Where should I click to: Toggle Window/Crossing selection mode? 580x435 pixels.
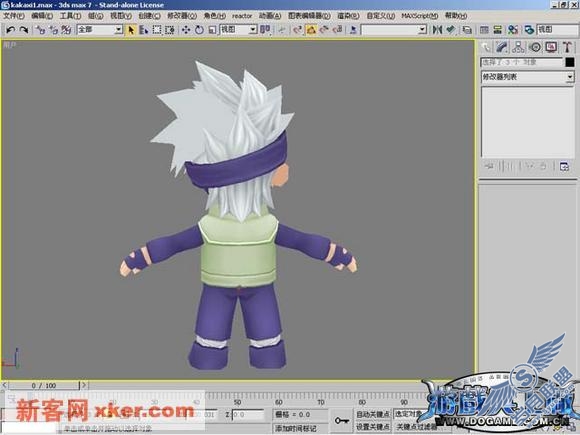pyautogui.click(x=170, y=30)
